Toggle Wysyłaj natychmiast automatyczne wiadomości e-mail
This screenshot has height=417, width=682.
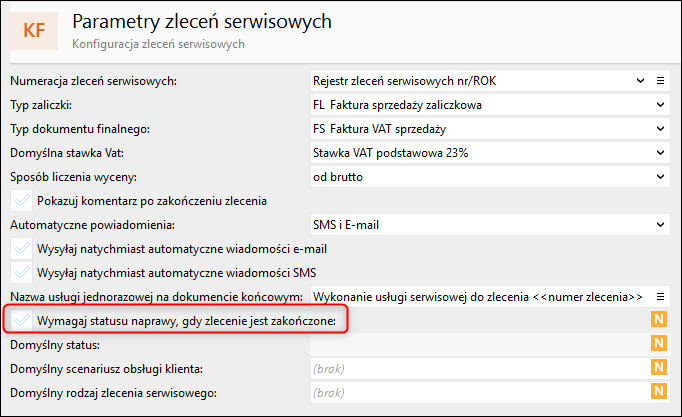pyautogui.click(x=21, y=248)
